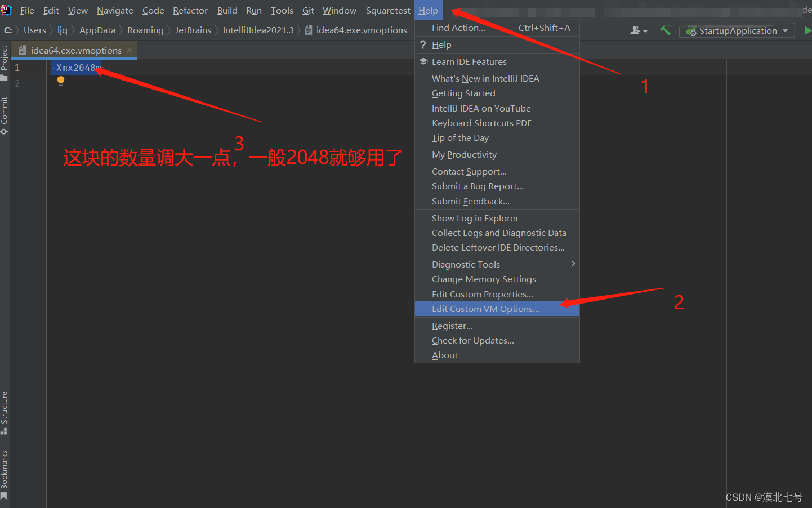Open the Project tool window
This screenshot has height=508, width=812.
[x=5, y=63]
